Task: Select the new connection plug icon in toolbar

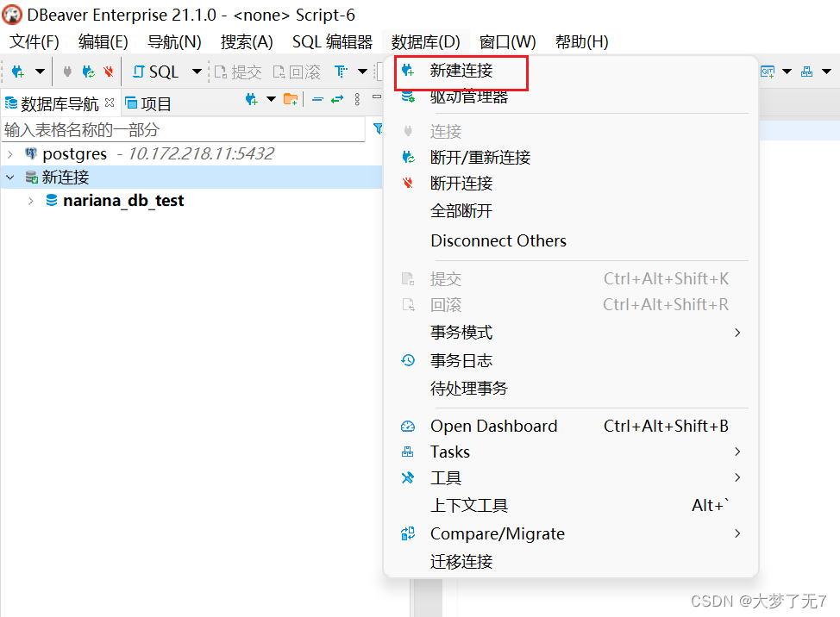Action: (17, 72)
